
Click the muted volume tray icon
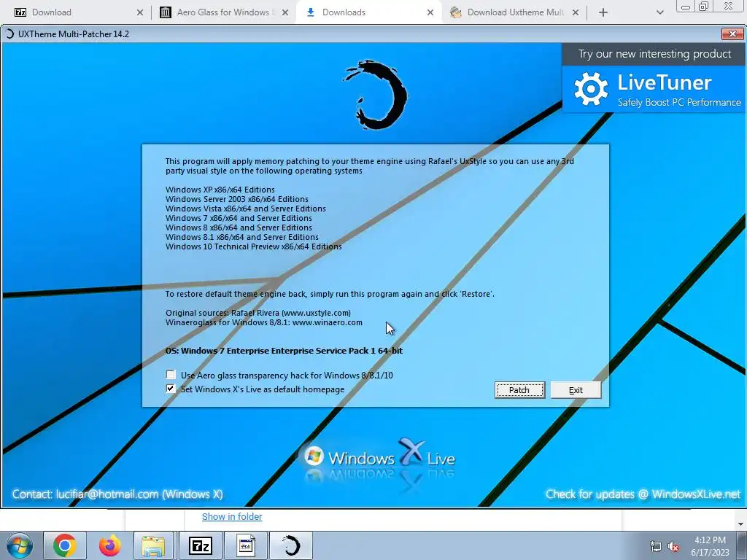click(673, 546)
